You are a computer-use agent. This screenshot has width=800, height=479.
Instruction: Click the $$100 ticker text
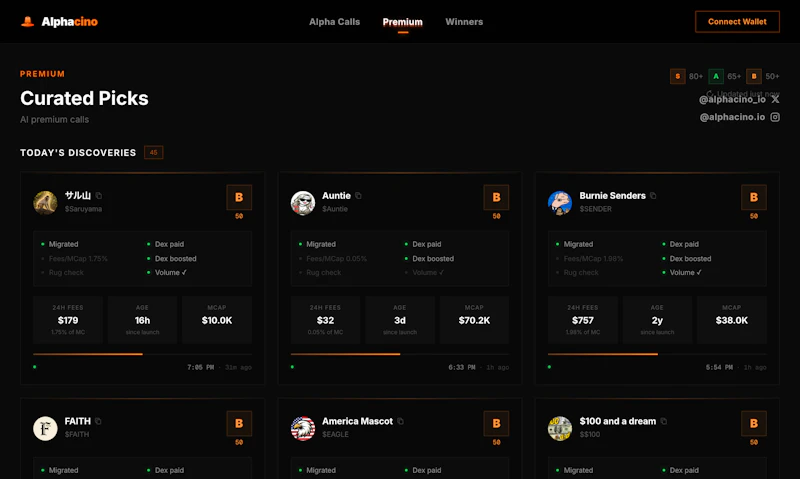pos(590,435)
